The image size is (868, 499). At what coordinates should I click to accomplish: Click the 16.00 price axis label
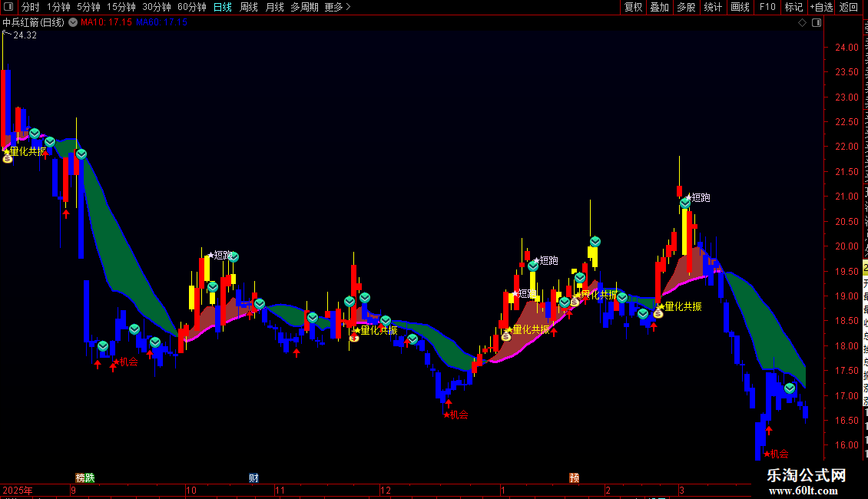point(847,444)
